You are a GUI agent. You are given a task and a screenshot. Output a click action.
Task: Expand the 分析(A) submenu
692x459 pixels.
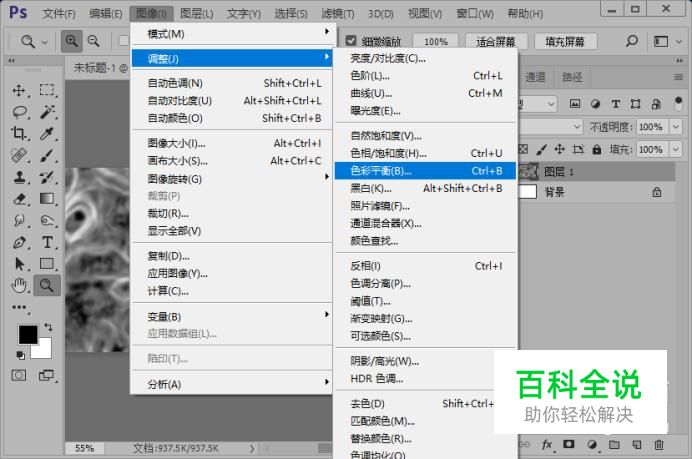[232, 384]
